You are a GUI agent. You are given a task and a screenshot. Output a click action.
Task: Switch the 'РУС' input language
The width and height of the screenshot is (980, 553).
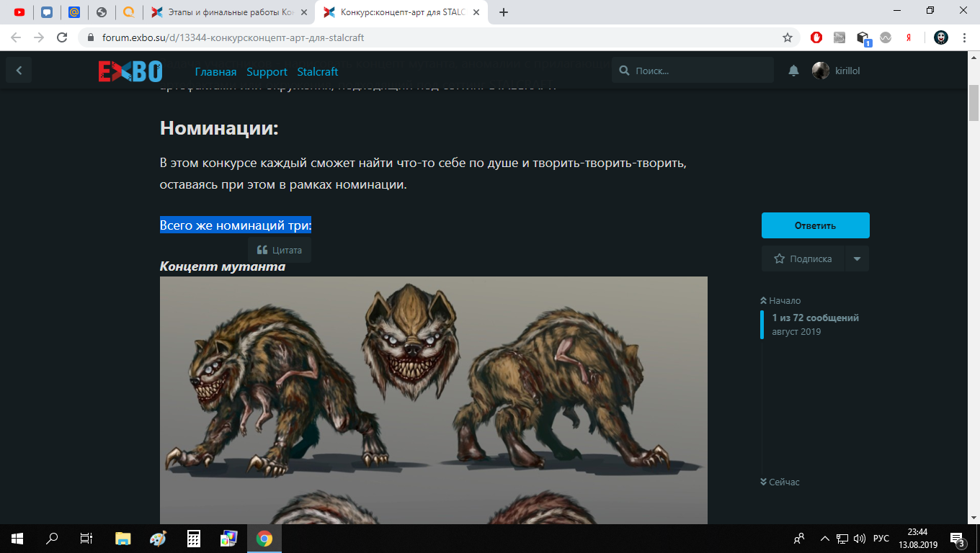(881, 539)
